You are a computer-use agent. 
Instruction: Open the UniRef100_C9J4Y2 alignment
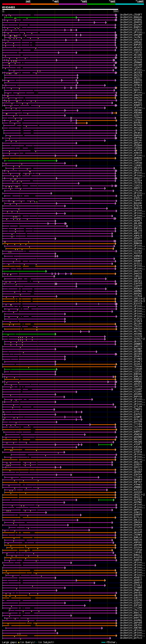tap(131, 88)
